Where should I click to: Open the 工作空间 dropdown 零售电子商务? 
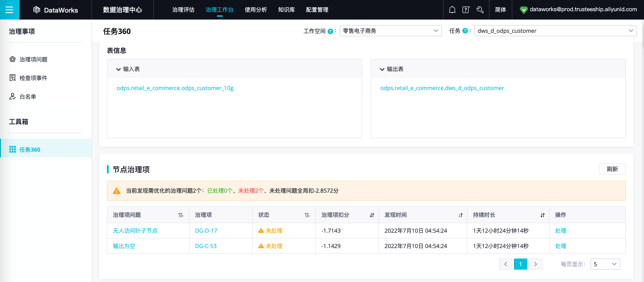[x=390, y=31]
